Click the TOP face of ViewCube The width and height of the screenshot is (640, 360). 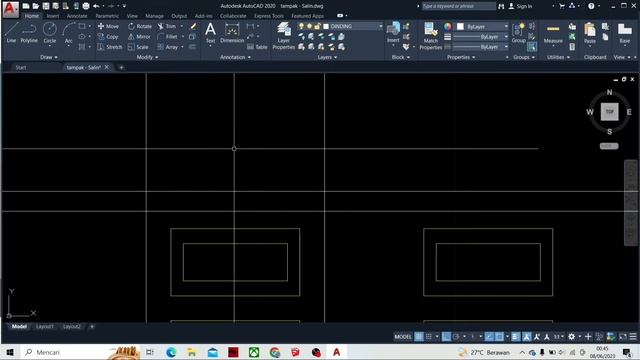pos(609,111)
